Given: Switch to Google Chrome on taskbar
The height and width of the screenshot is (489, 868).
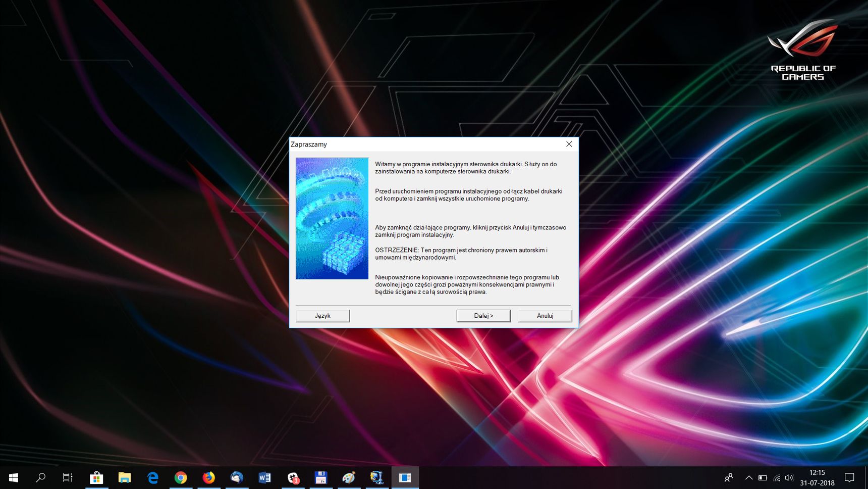Looking at the screenshot, I should pyautogui.click(x=181, y=477).
